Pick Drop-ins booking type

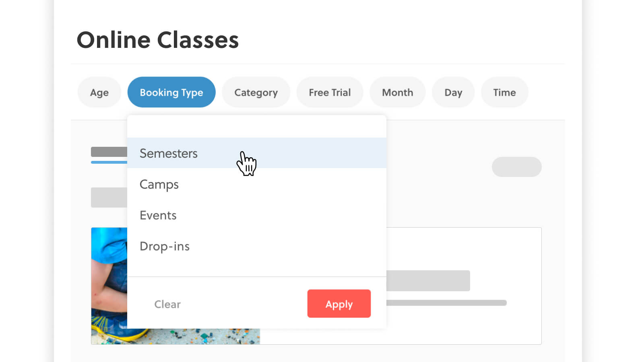(165, 246)
